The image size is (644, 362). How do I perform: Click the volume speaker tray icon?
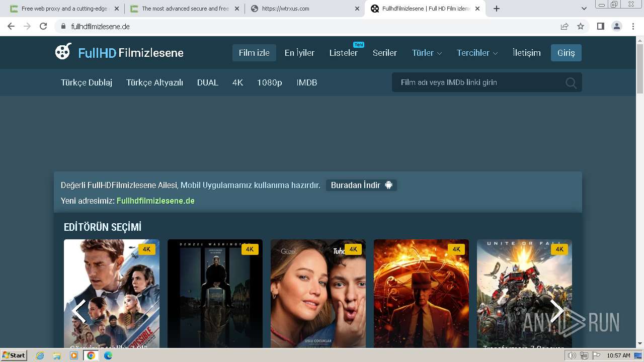click(x=572, y=355)
